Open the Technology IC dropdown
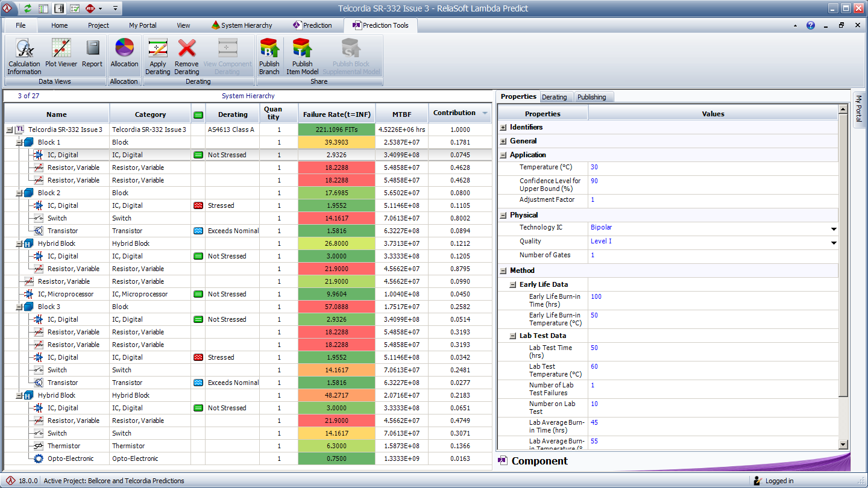The width and height of the screenshot is (868, 488). coord(834,228)
